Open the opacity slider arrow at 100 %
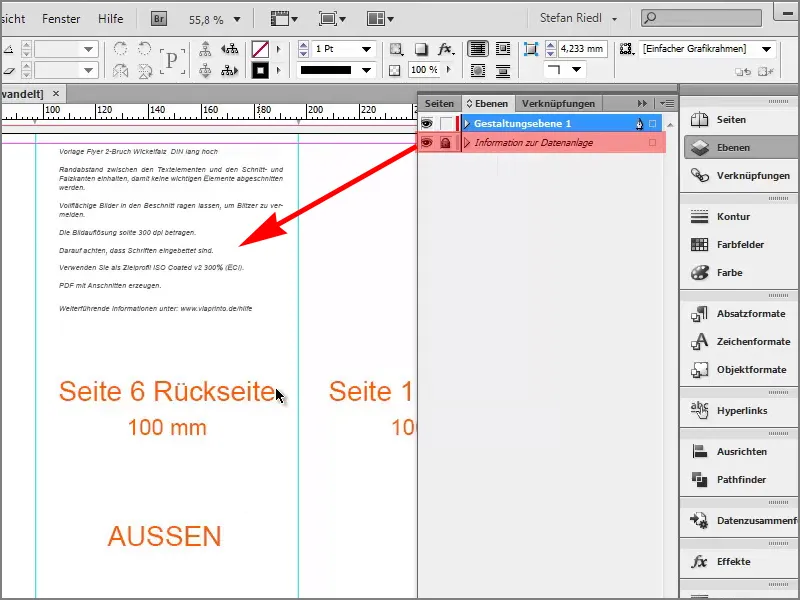The width and height of the screenshot is (800, 600). 449,69
